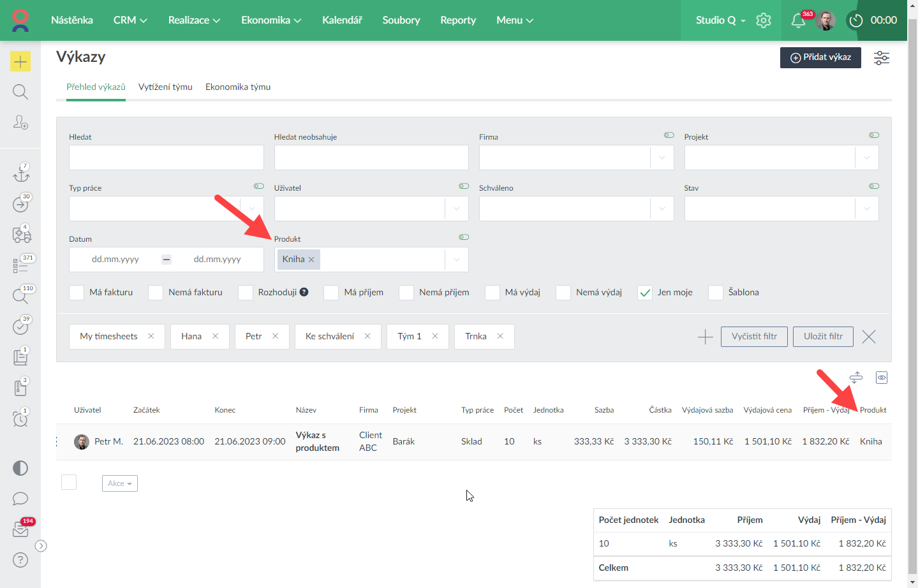The width and height of the screenshot is (918, 588).
Task: Check the Má fakturu checkbox
Action: (77, 293)
